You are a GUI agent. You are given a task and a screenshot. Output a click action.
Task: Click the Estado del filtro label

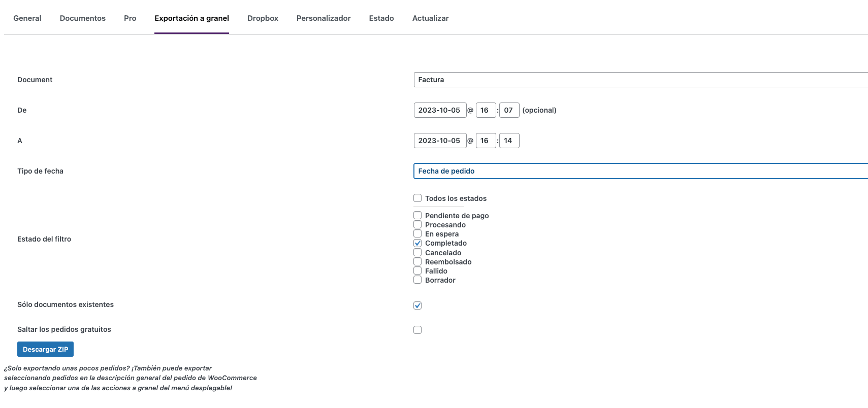tap(44, 239)
